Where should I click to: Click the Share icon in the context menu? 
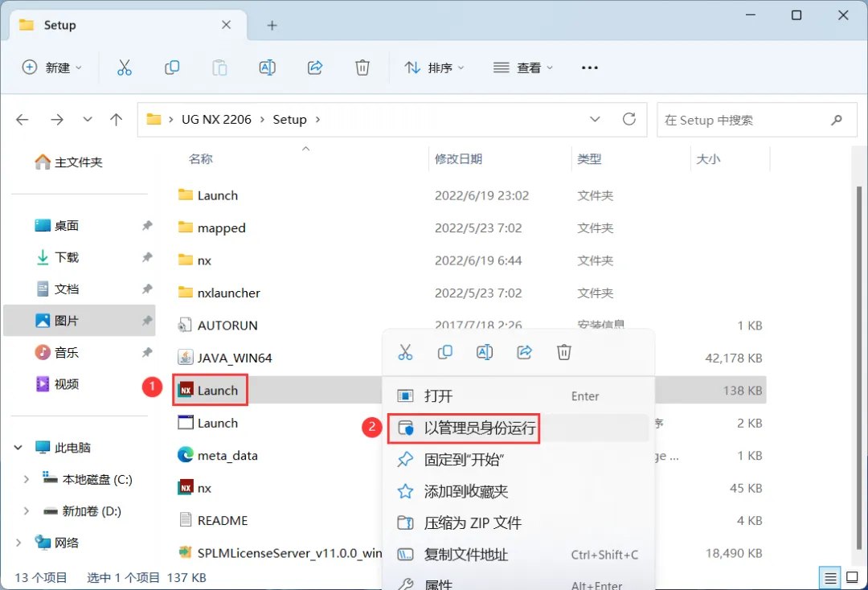click(524, 352)
